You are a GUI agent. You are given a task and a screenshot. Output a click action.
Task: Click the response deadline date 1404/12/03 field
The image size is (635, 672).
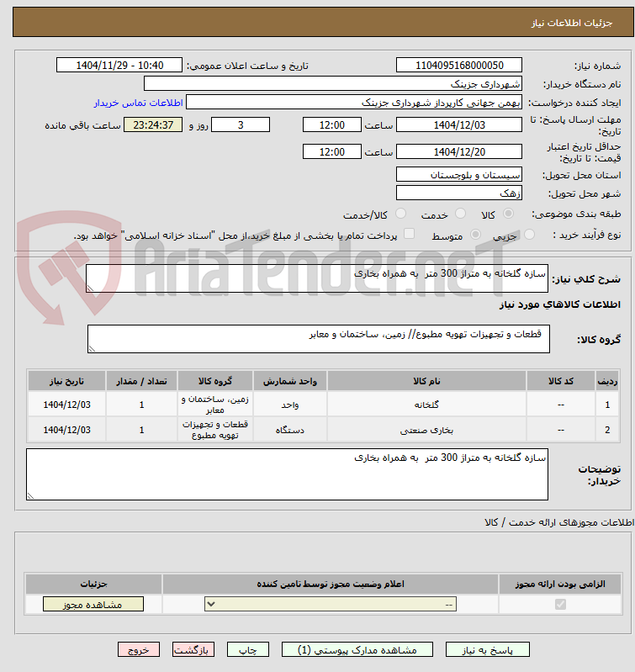[x=459, y=124]
